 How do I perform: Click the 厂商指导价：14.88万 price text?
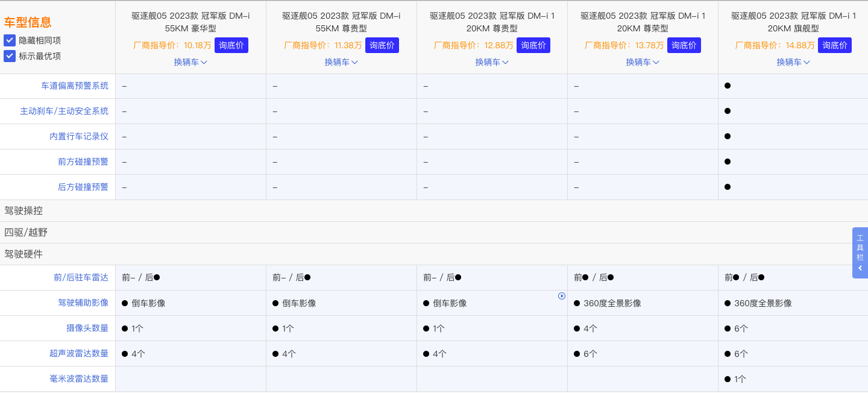tap(775, 45)
